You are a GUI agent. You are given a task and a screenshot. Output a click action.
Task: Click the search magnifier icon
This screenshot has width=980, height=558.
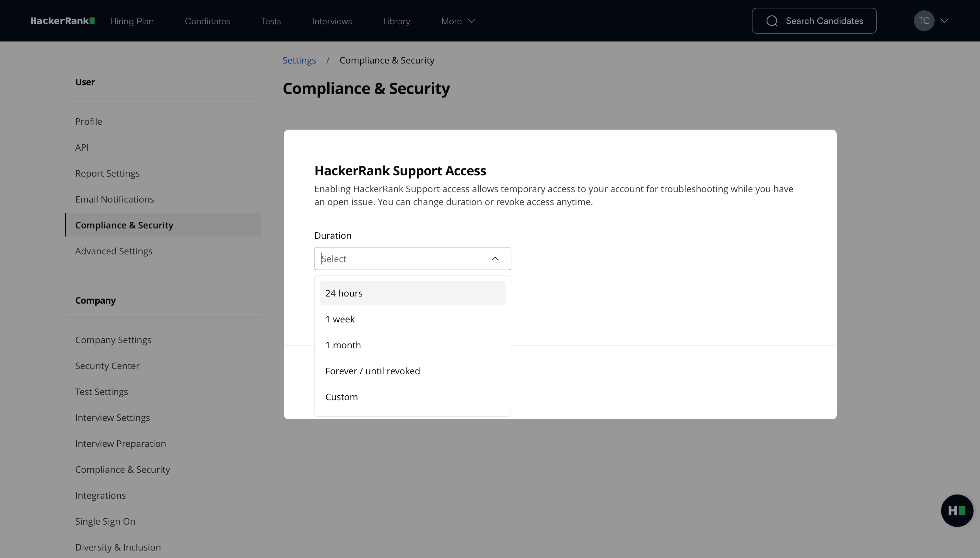[772, 21]
